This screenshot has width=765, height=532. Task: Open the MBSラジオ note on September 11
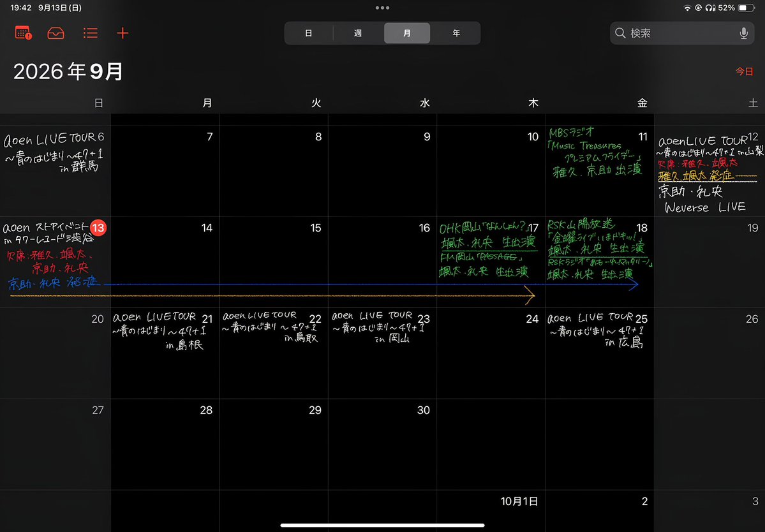(x=595, y=152)
